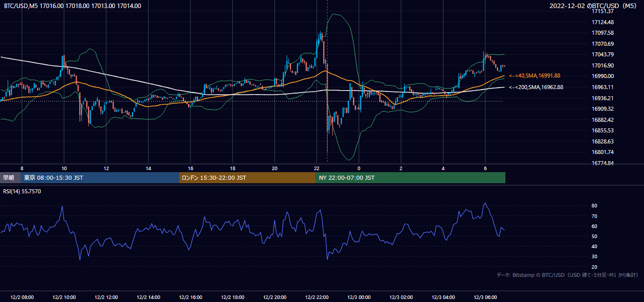
Task: Click price axis label 16801.74
Action: [603, 152]
